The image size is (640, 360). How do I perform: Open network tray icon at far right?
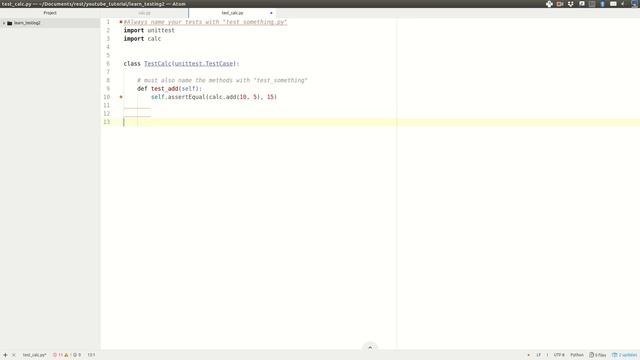point(635,4)
